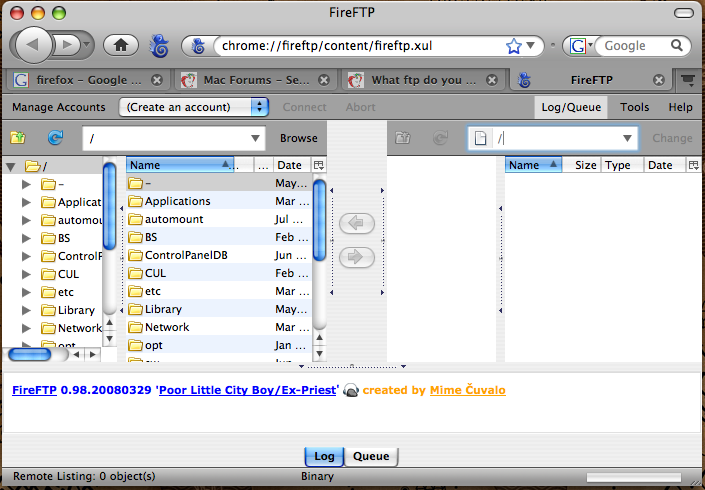Click the browser Forward arrow button
Image resolution: width=705 pixels, height=490 pixels.
click(67, 45)
